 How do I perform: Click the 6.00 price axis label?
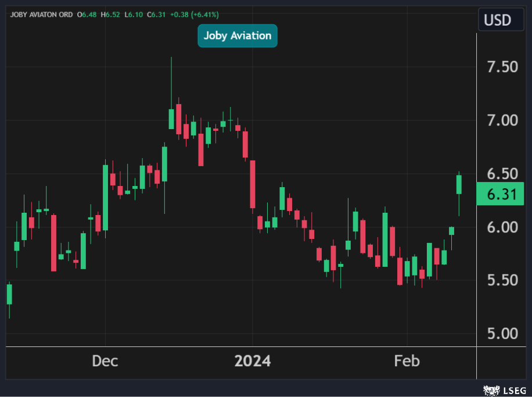(502, 227)
